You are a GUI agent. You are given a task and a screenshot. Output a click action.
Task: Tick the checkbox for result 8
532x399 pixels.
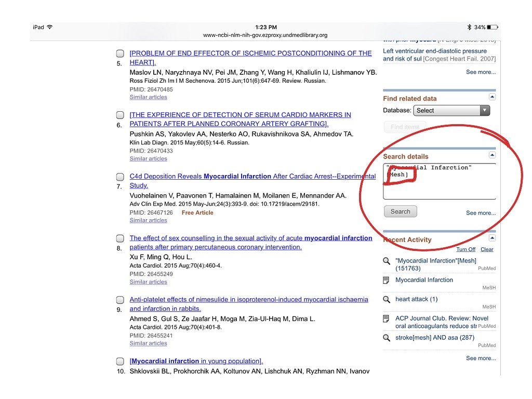[x=120, y=238]
